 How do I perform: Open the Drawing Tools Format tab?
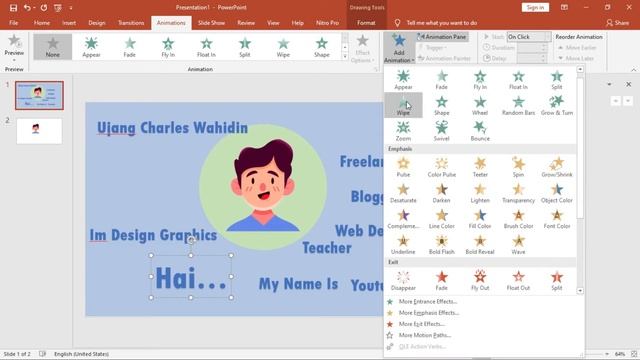click(366, 23)
